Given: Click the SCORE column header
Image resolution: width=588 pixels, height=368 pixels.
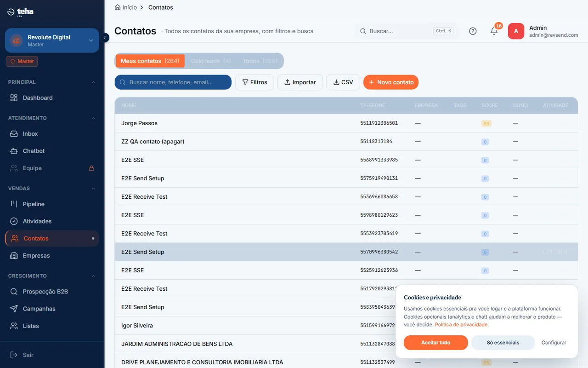Looking at the screenshot, I should coord(490,105).
